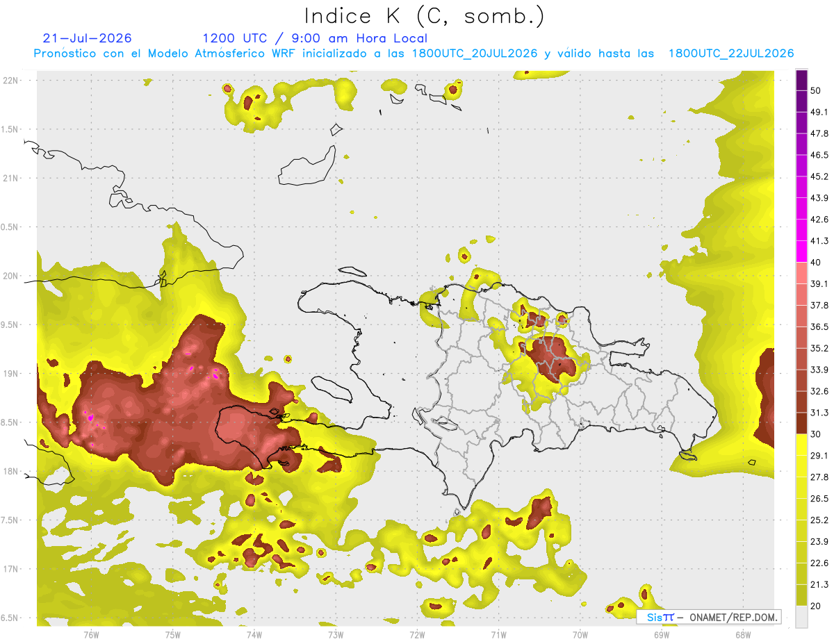Click the '69W' longitude label

tap(662, 634)
